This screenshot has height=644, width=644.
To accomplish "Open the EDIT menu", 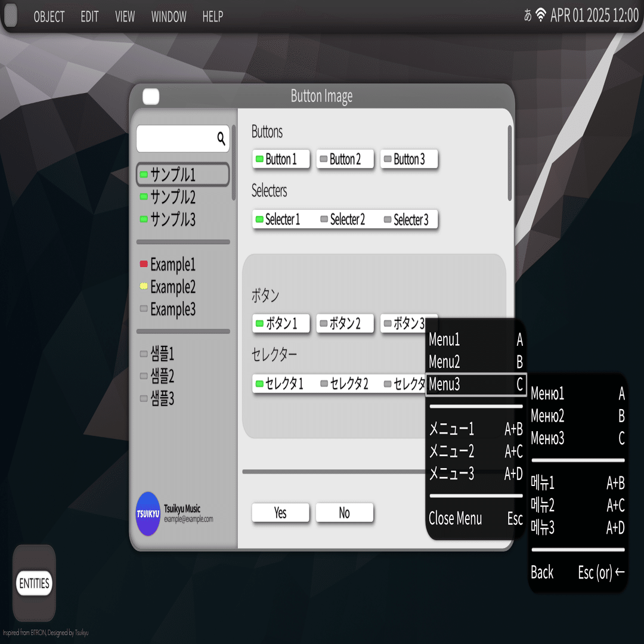I will [89, 17].
